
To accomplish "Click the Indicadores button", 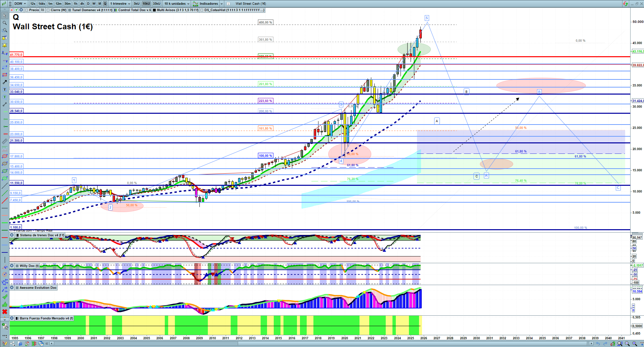I will [208, 4].
